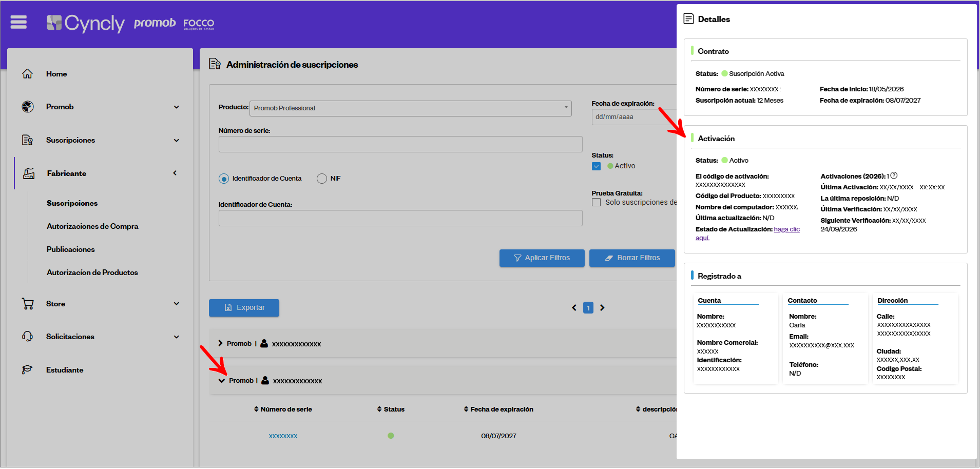Click the Exportar button
This screenshot has width=980, height=469.
click(x=244, y=308)
